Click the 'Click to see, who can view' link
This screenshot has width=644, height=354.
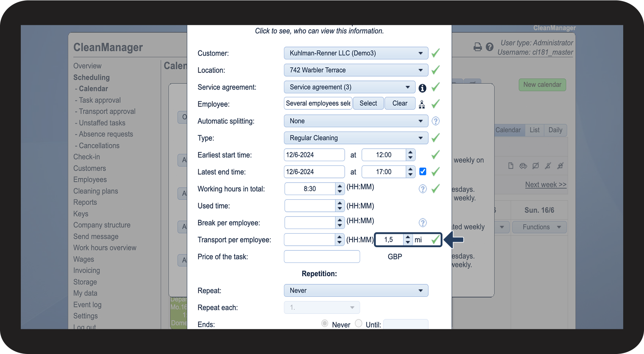tap(319, 31)
